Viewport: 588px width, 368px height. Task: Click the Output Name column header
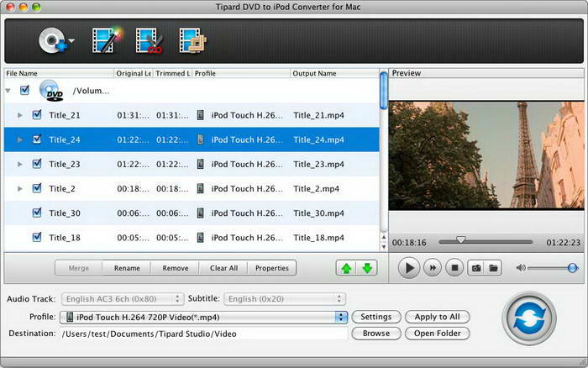click(334, 73)
